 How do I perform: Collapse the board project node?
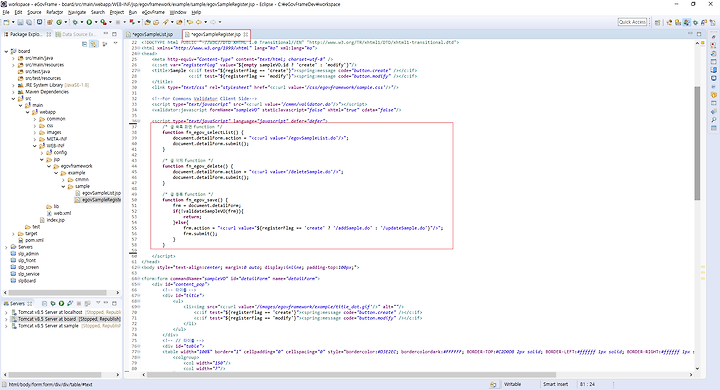(6, 51)
